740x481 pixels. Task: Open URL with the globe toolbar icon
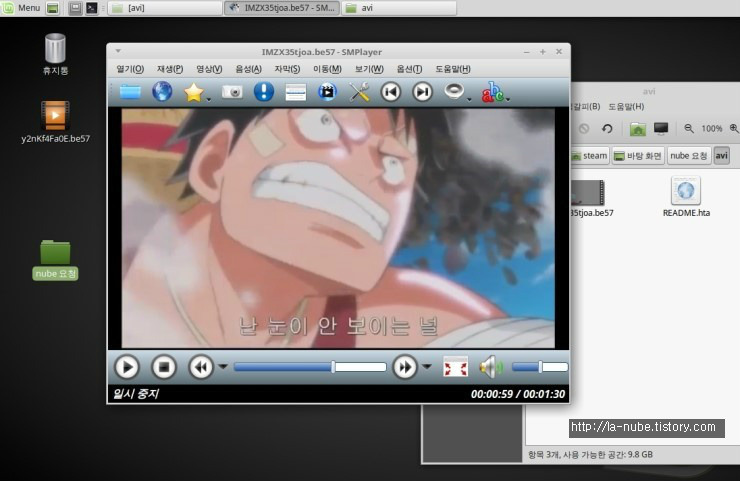pyautogui.click(x=162, y=92)
